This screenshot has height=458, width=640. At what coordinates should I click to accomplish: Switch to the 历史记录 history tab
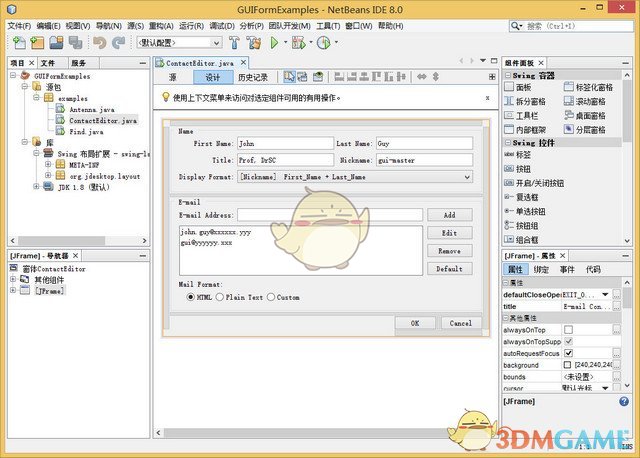point(253,77)
